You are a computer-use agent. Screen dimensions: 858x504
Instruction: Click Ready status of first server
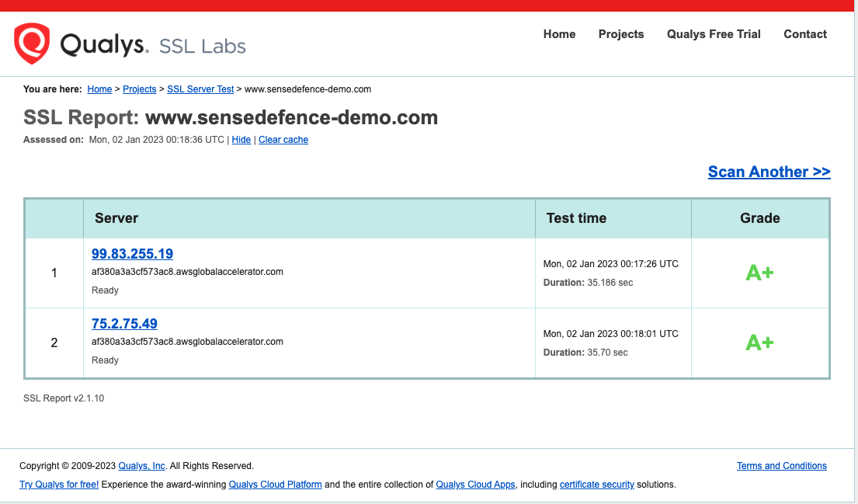105,290
